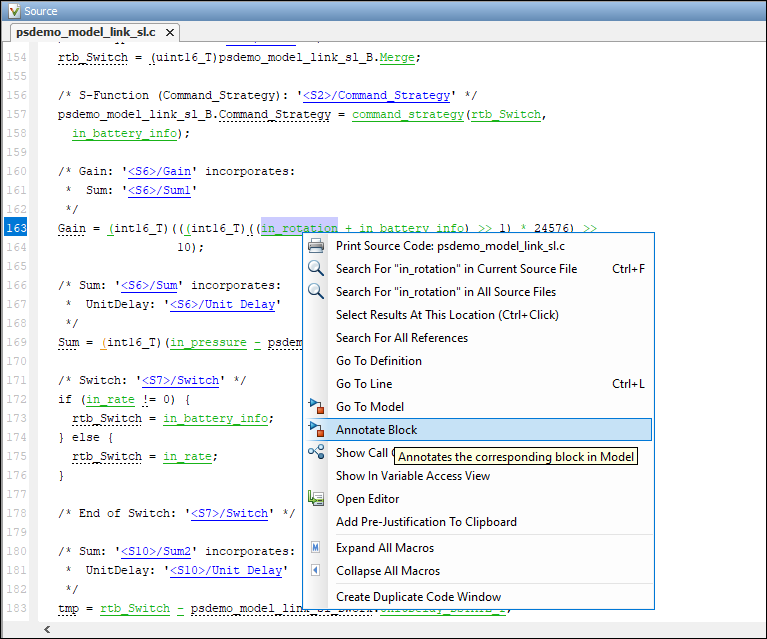Click the Show Call Graph icon
This screenshot has width=767, height=639.
tap(316, 453)
